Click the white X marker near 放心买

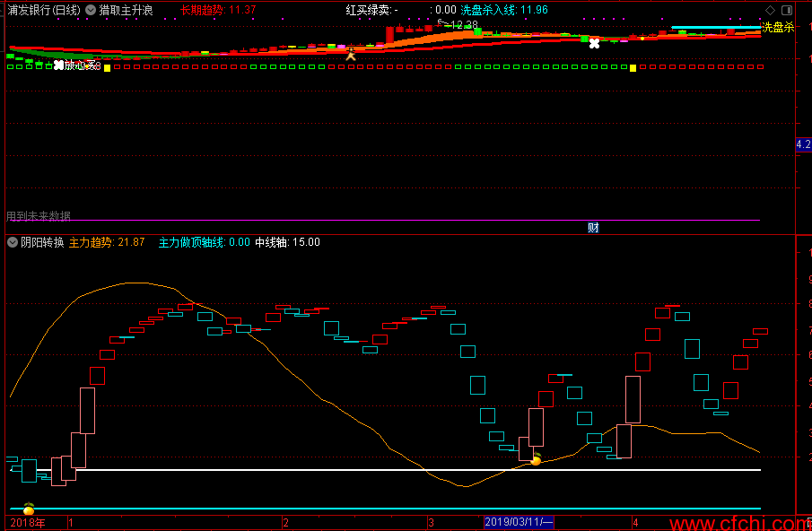pyautogui.click(x=58, y=65)
